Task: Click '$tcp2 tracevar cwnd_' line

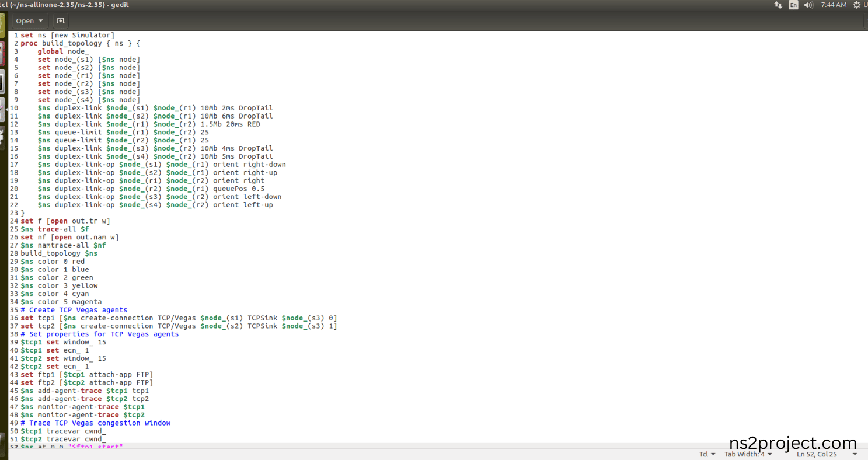Action: [63, 439]
